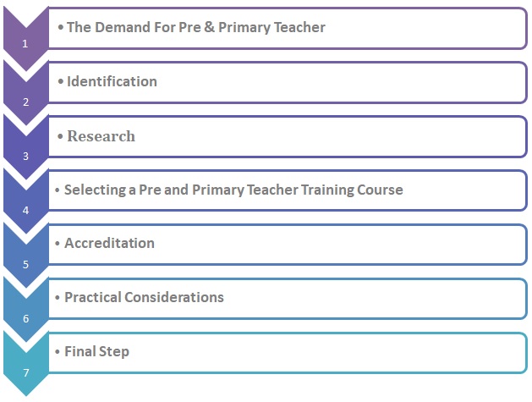
Task: Click the 'Final Step' label
Action: (96, 351)
